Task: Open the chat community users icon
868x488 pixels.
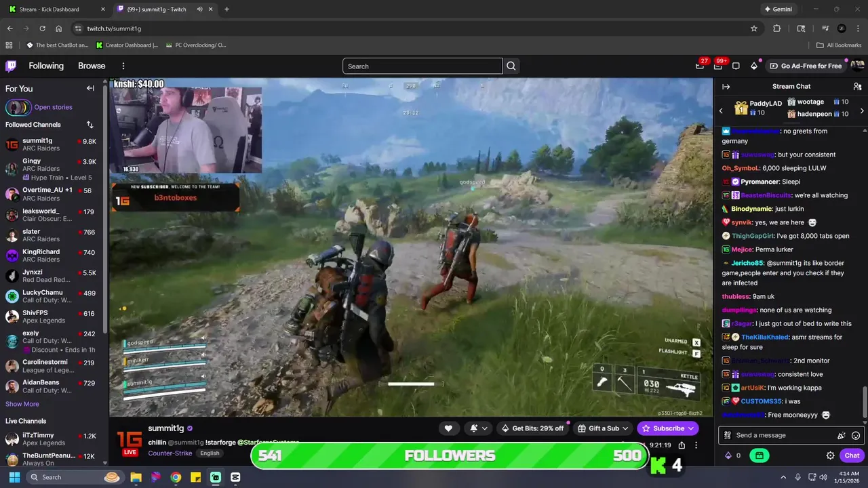Action: pyautogui.click(x=857, y=86)
